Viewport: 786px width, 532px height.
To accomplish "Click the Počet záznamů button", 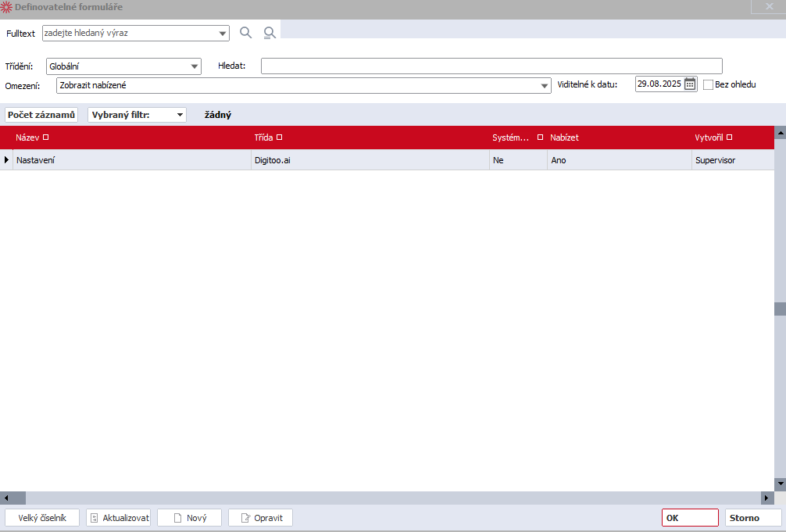I will [41, 115].
